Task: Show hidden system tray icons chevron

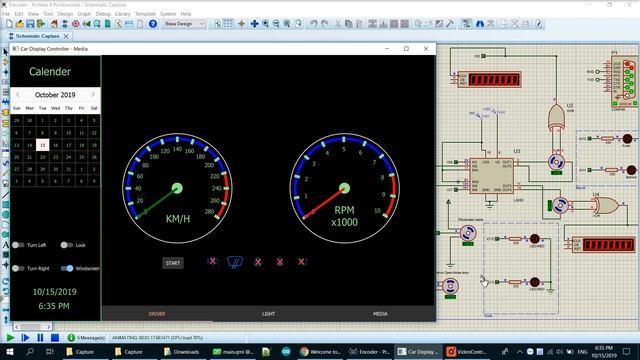Action: [x=520, y=351]
